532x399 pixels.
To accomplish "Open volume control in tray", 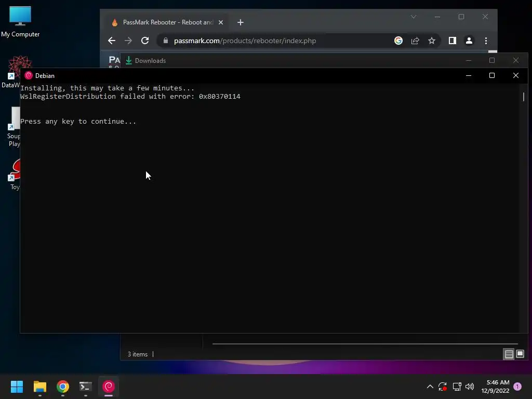I will pyautogui.click(x=470, y=387).
